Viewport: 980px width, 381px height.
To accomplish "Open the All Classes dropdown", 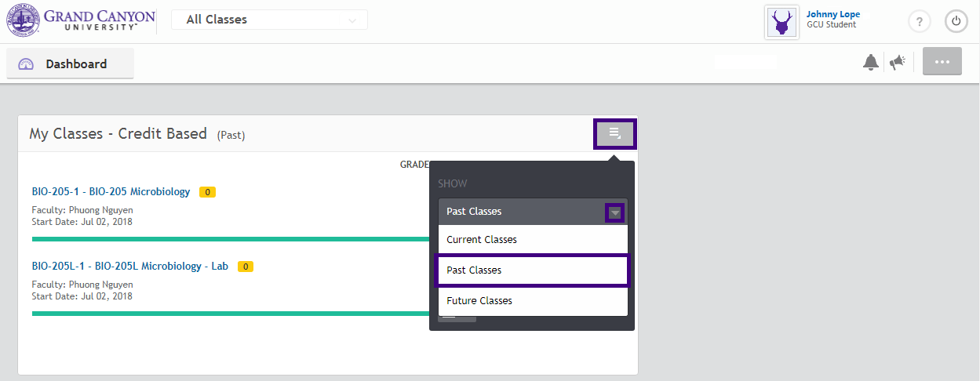I will [269, 20].
